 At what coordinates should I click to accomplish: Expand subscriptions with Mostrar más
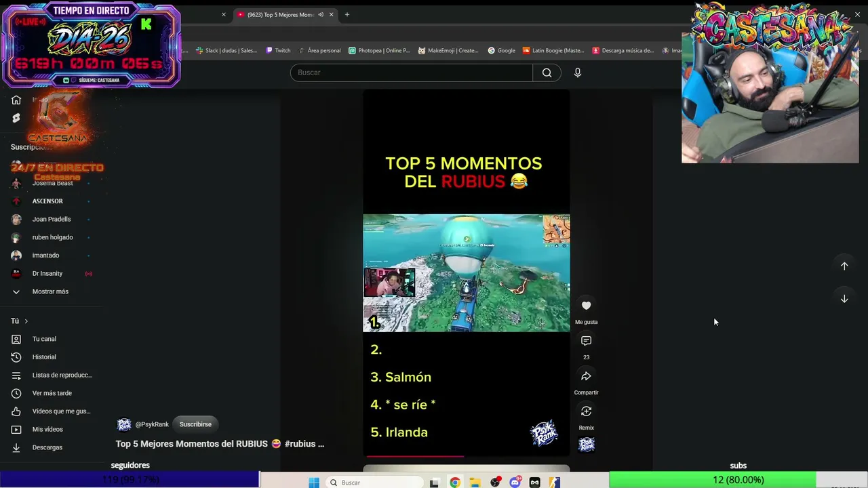click(x=52, y=291)
